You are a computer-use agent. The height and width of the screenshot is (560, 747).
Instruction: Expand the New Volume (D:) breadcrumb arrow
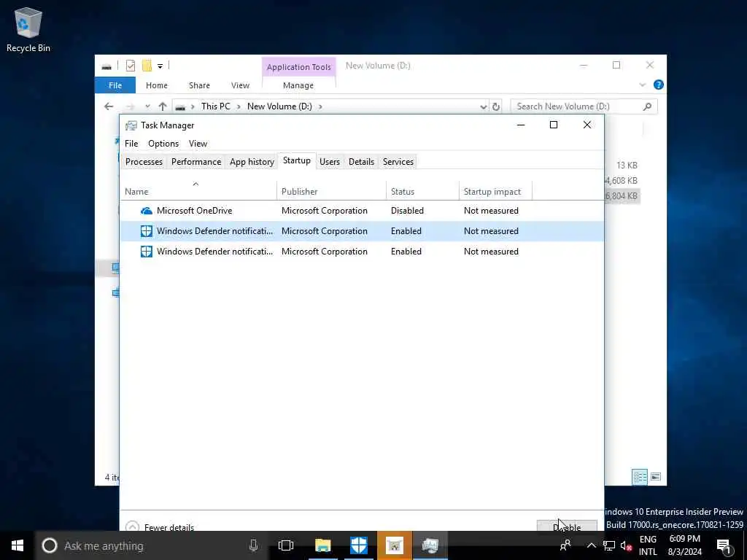pos(320,106)
